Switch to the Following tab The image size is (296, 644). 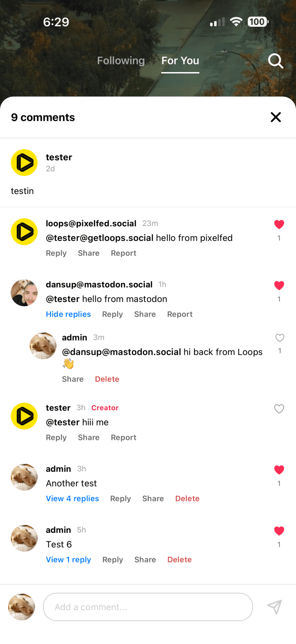point(121,61)
